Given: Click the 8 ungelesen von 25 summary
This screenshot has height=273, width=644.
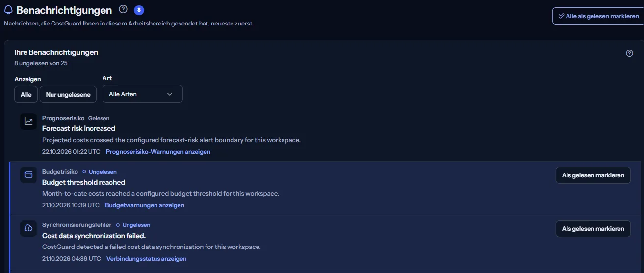Looking at the screenshot, I should pos(41,63).
